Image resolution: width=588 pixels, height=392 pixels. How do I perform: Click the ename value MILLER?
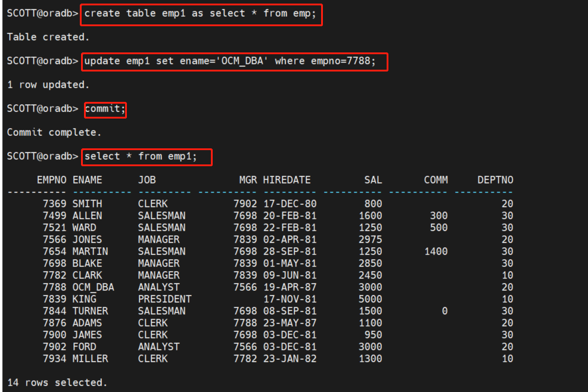(90, 359)
